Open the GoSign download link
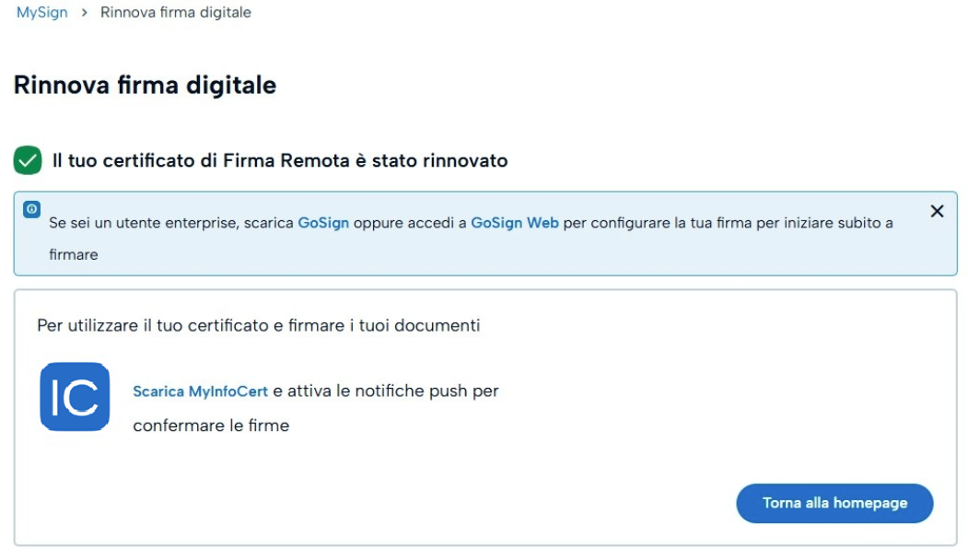Viewport: 968px width, 560px height. point(323,223)
